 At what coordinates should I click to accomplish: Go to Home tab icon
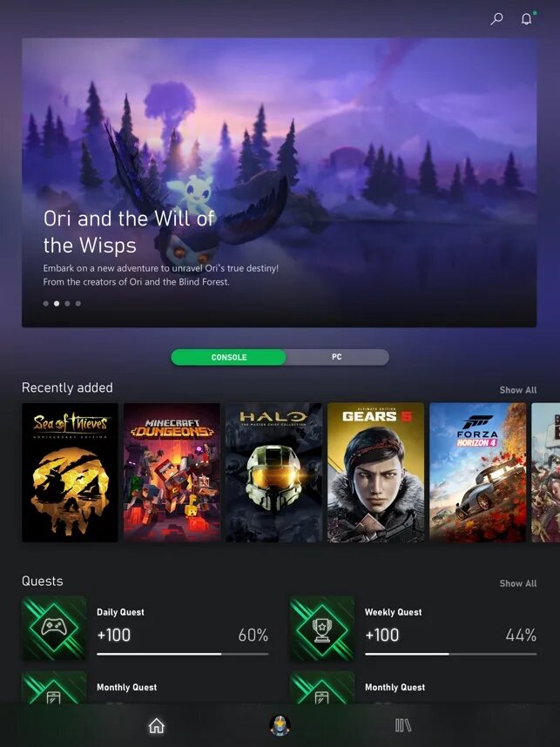156,725
